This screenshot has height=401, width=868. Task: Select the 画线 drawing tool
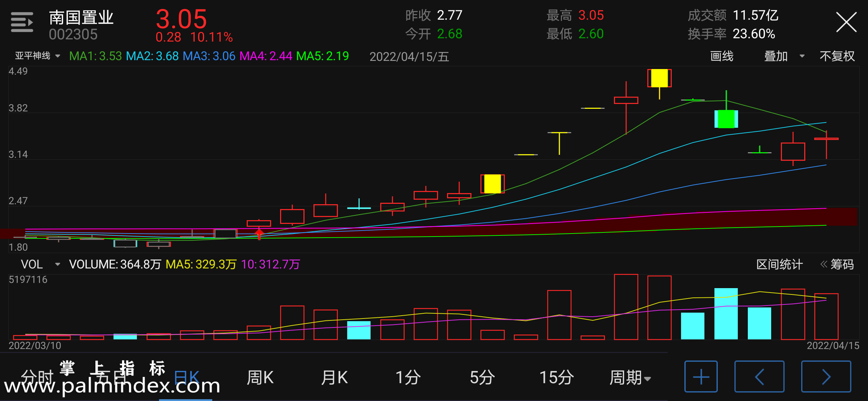722,56
